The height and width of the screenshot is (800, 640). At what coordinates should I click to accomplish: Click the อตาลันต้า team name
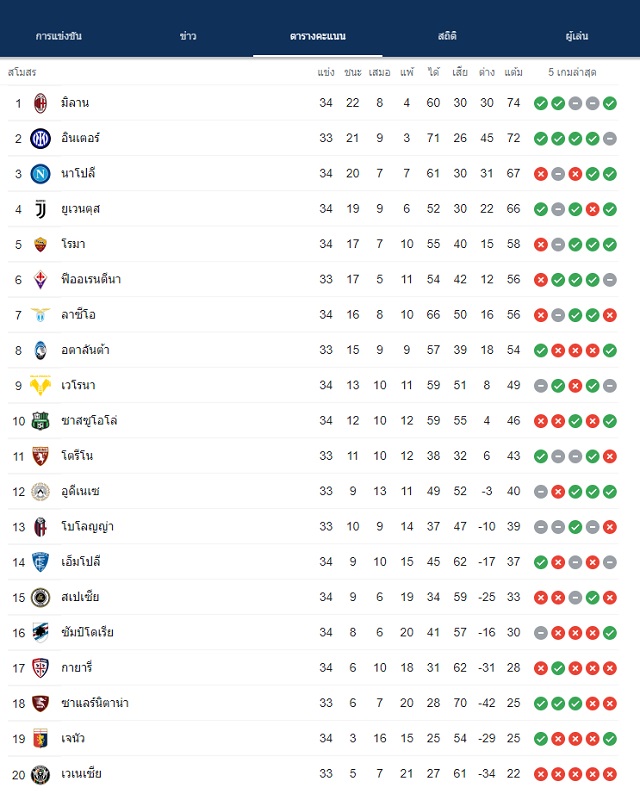[85, 350]
